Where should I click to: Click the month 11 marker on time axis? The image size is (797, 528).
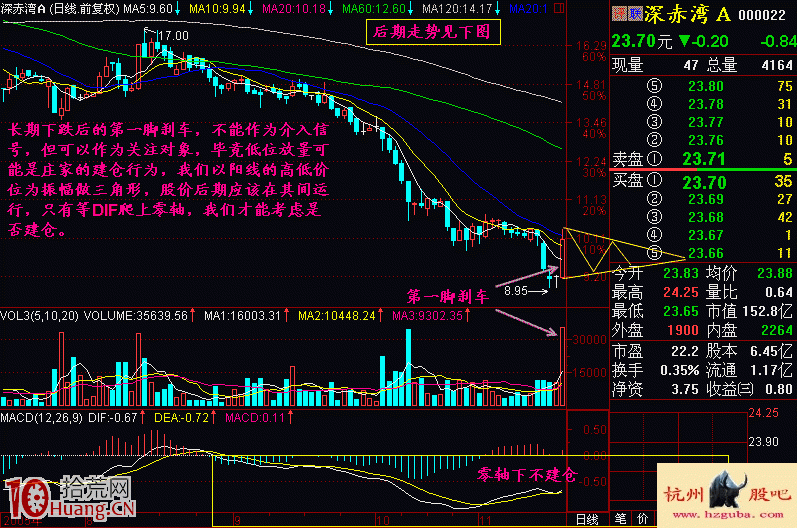pyautogui.click(x=485, y=520)
